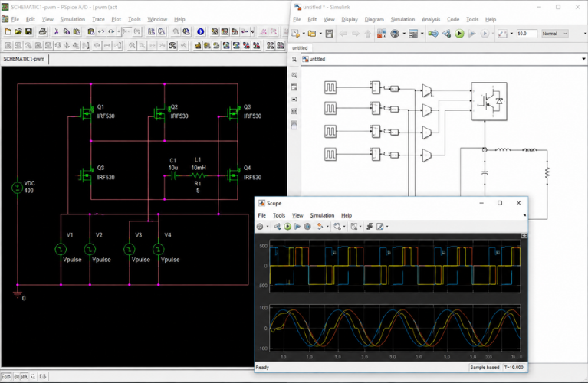Click simulation stop time field 10.0
Viewport: 588px width, 383px height.
click(527, 34)
